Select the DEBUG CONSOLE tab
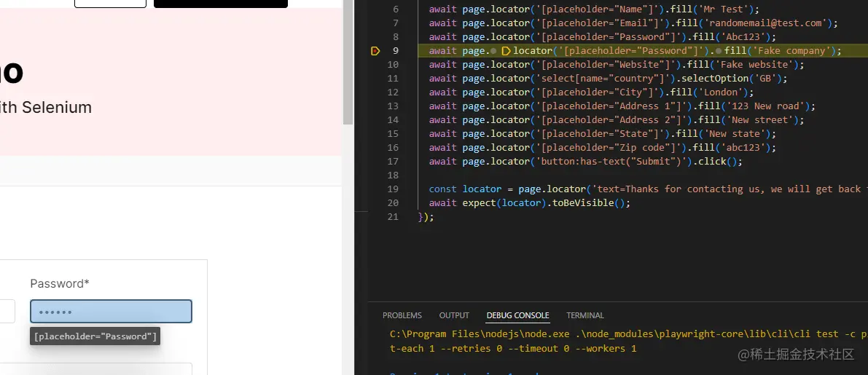Image resolution: width=868 pixels, height=375 pixels. pos(517,315)
